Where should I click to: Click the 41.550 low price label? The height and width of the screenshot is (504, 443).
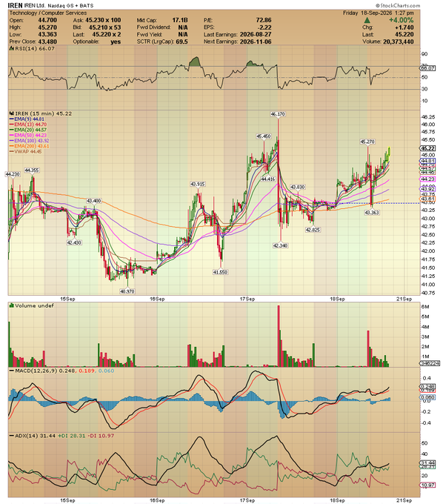click(x=220, y=272)
